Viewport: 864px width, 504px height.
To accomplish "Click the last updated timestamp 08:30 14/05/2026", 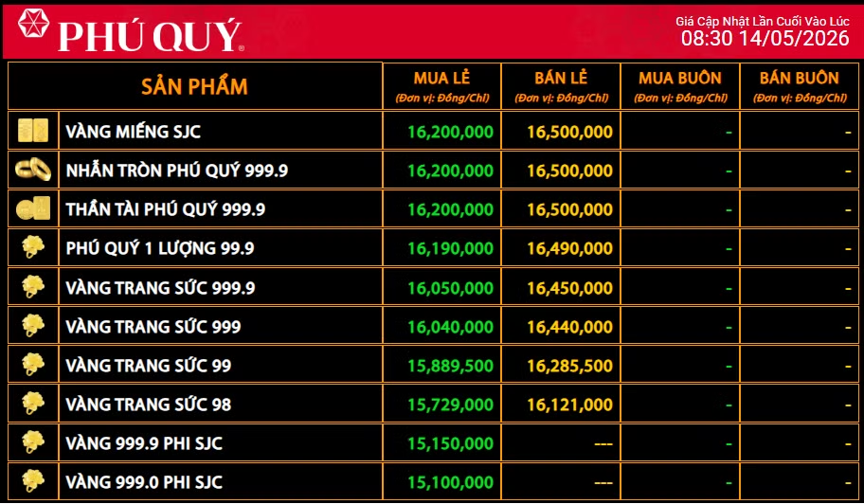I will click(x=765, y=39).
